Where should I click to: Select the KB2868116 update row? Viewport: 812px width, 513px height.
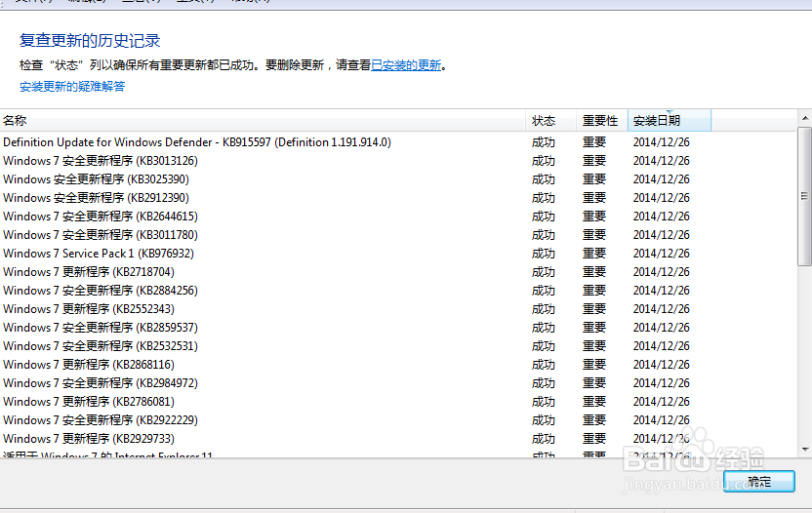[x=398, y=365]
